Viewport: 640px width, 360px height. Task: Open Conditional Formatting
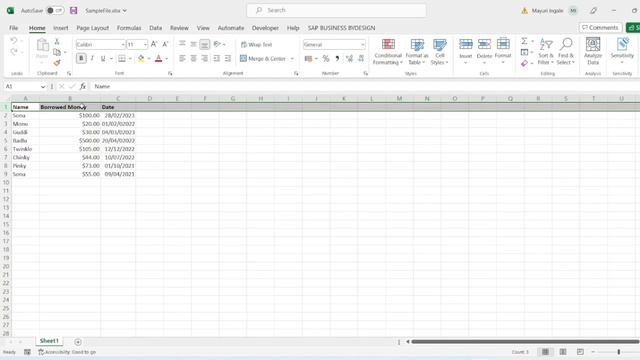click(x=388, y=52)
